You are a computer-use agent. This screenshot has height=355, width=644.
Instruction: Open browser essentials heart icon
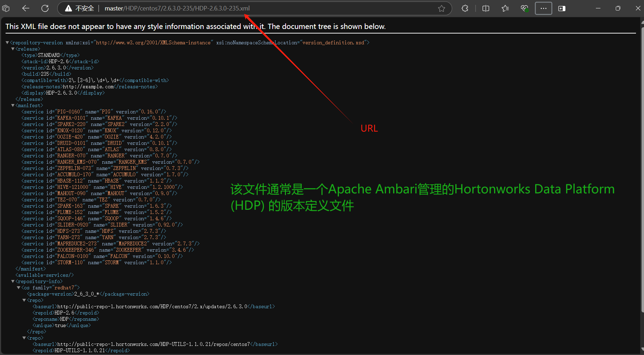point(524,8)
